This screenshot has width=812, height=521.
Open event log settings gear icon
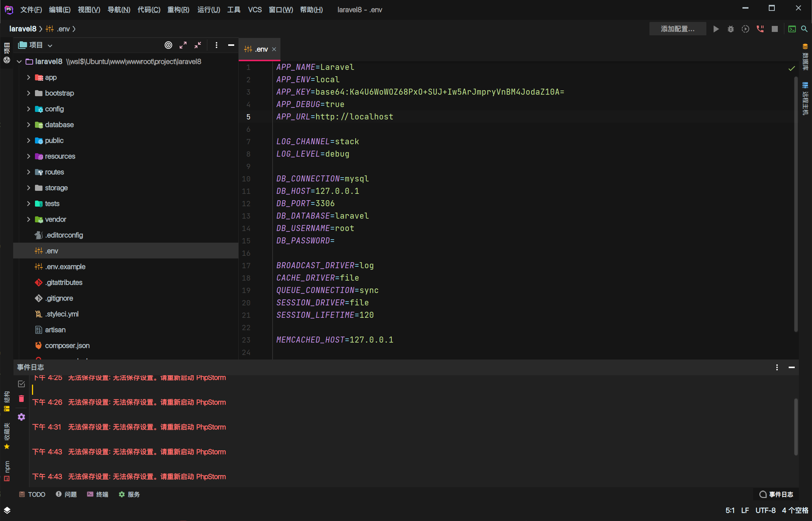click(21, 417)
